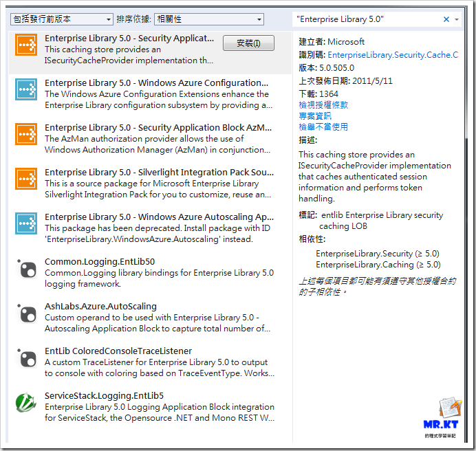476x451 pixels.
Task: Click the 'This package has been deprecated' description
Action: pyautogui.click(x=158, y=234)
